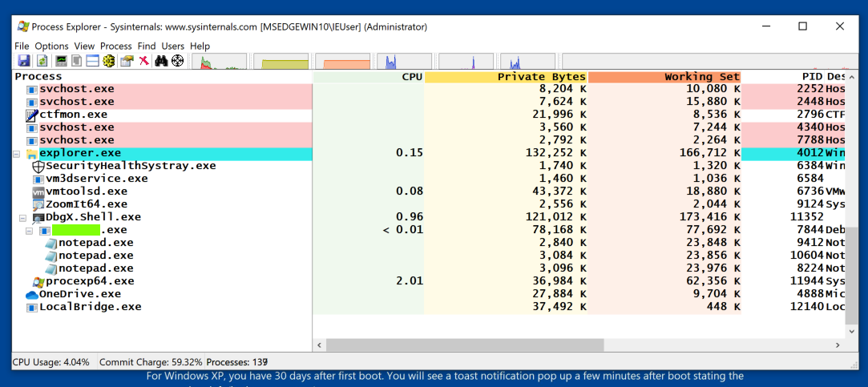Image resolution: width=868 pixels, height=387 pixels.
Task: Click the CPU usage history mini graph
Action: [x=219, y=62]
